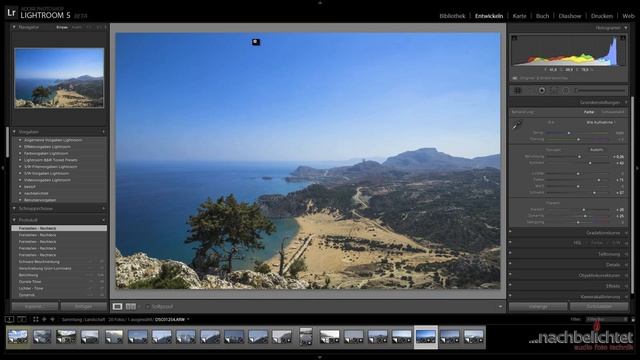
Task: Open the Drucken module
Action: pyautogui.click(x=602, y=16)
